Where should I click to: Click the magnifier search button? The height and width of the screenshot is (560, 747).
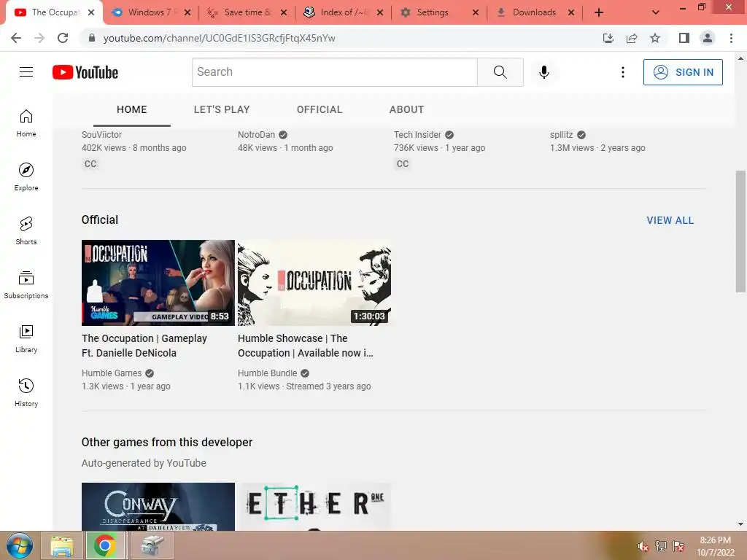click(x=500, y=72)
